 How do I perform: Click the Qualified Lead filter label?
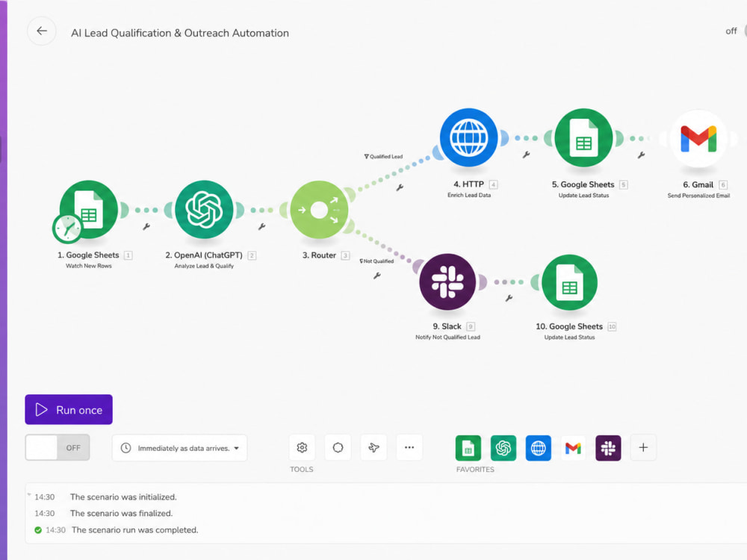[x=383, y=156]
